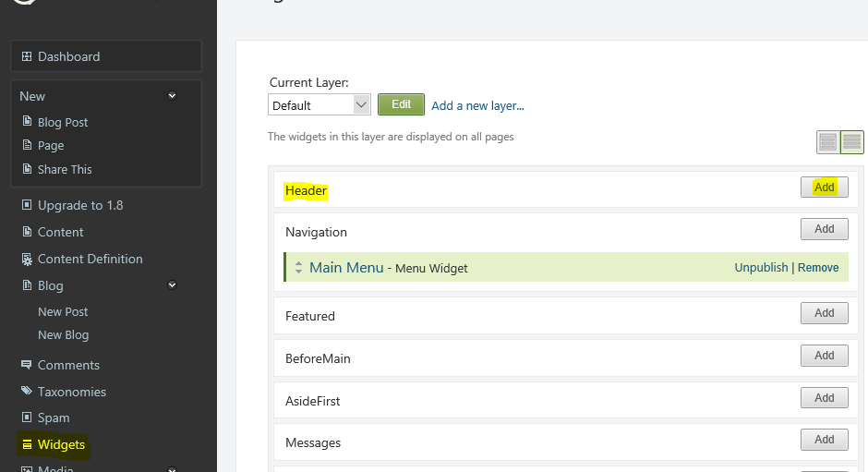Click the Spam sidebar icon

click(27, 418)
